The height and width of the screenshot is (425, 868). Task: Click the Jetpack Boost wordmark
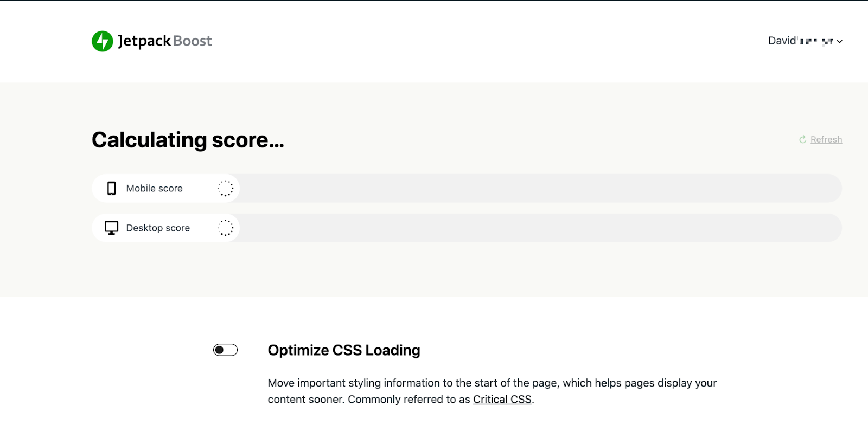point(165,41)
